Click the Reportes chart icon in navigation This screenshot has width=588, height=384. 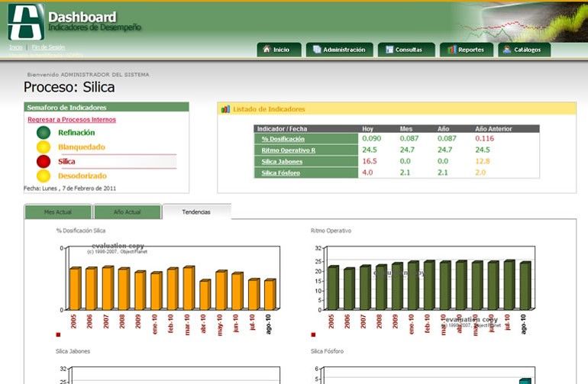[452, 50]
